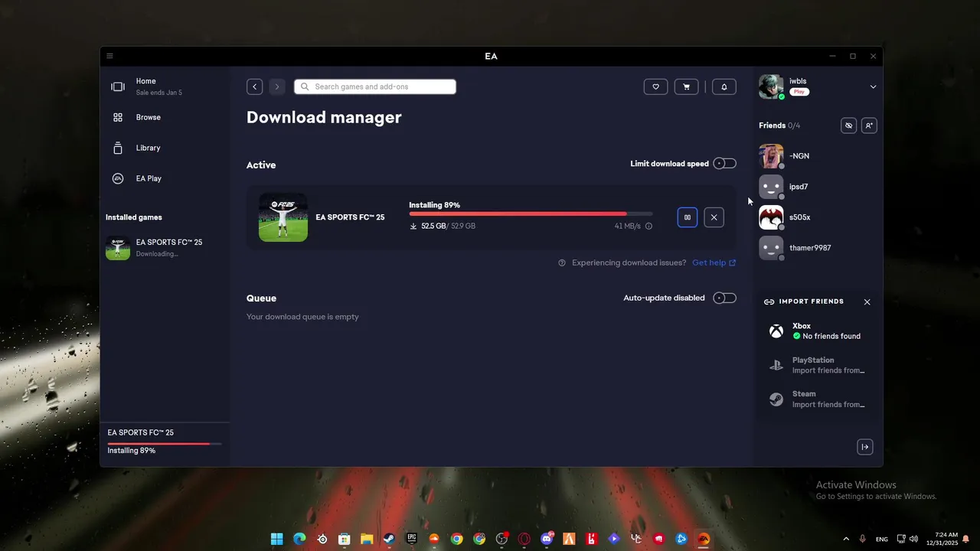This screenshot has height=551, width=980.
Task: Select friend -NGN
Action: (x=818, y=156)
